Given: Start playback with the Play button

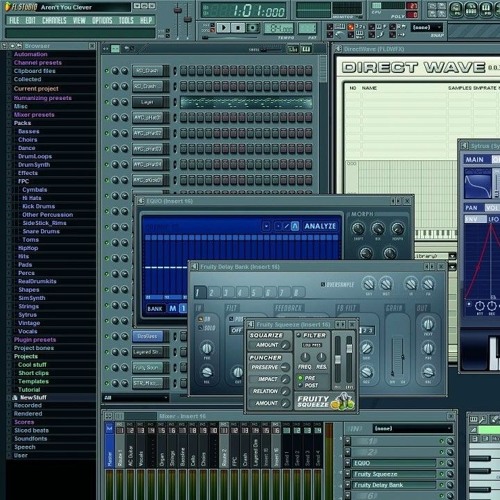Looking at the screenshot, I should click(x=224, y=28).
